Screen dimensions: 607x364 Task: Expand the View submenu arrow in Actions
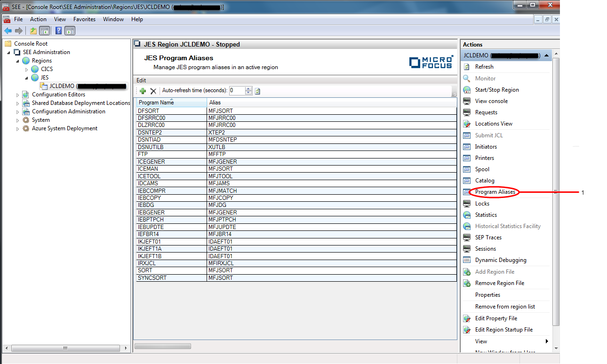547,341
